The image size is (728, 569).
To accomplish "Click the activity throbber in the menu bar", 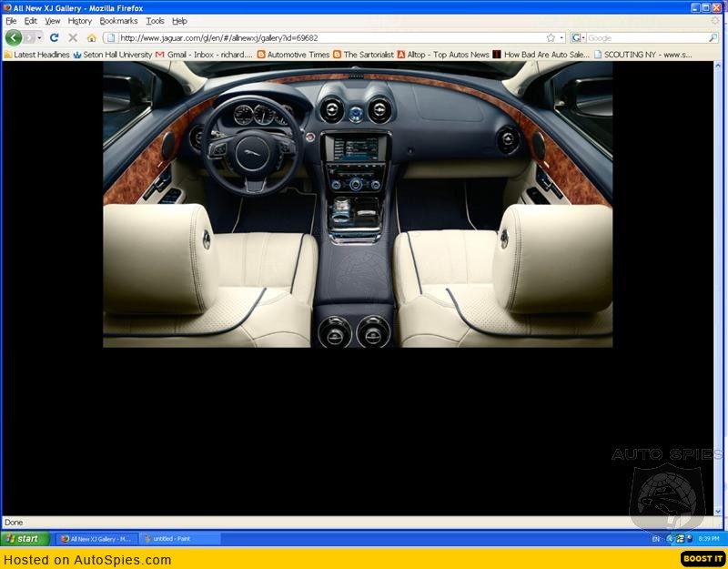I will 715,21.
